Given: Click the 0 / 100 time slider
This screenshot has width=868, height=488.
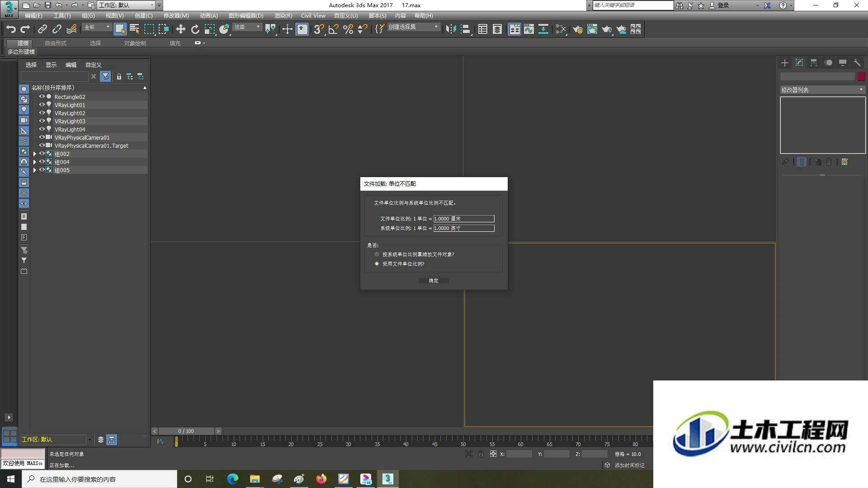Looking at the screenshot, I should [x=186, y=431].
